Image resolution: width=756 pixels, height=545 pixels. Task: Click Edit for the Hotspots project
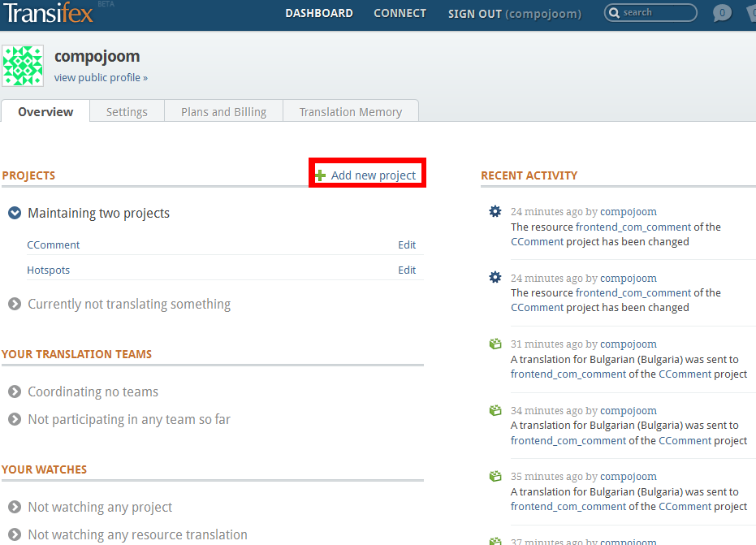click(x=407, y=270)
